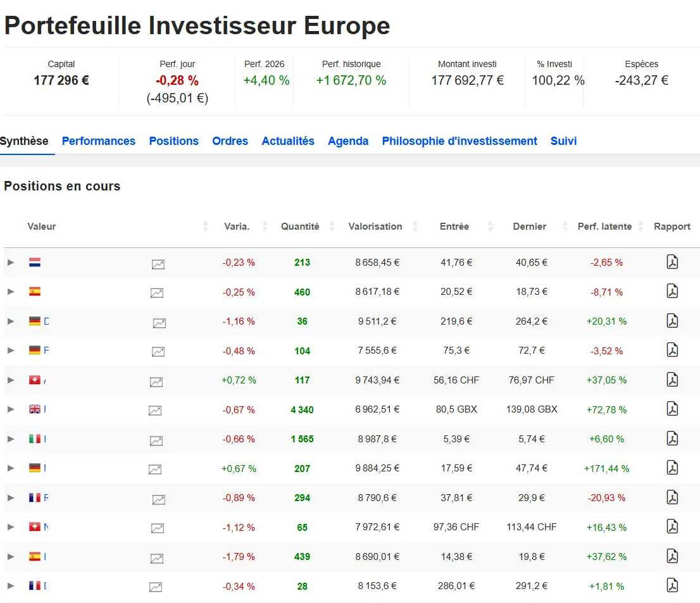This screenshot has width=700, height=603.
Task: Click the 56,16 CHF entry price
Action: point(456,380)
